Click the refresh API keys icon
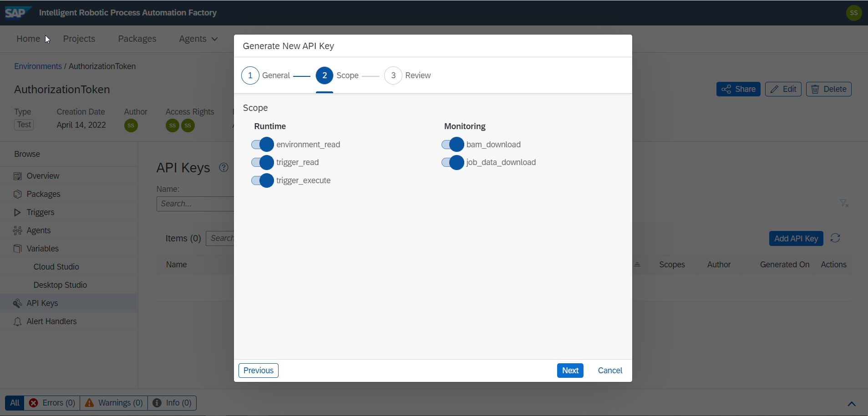868x416 pixels. (835, 238)
